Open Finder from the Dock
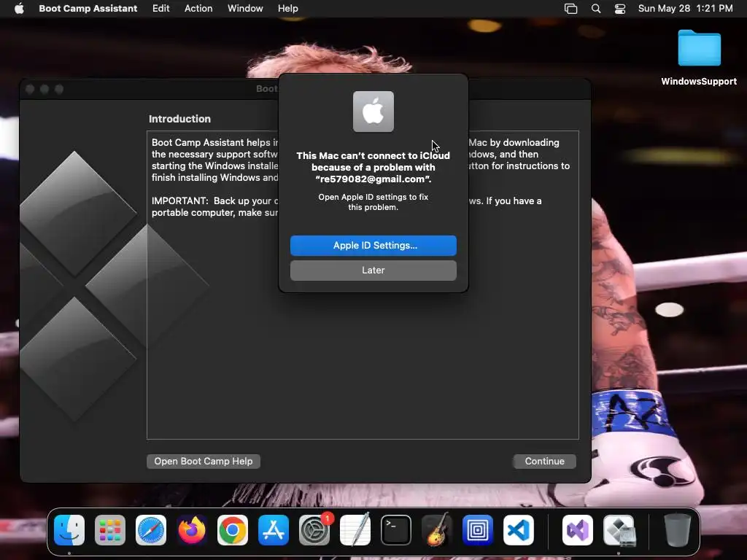This screenshot has width=747, height=560. (x=69, y=530)
